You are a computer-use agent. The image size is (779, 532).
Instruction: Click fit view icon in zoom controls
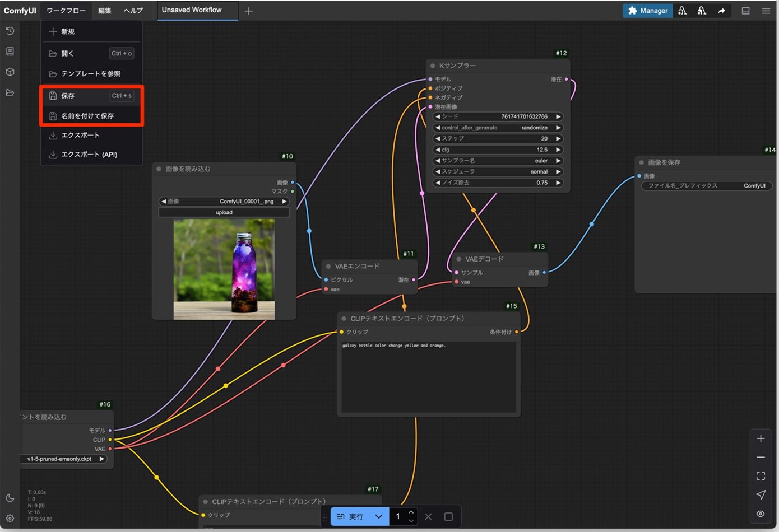coord(761,476)
